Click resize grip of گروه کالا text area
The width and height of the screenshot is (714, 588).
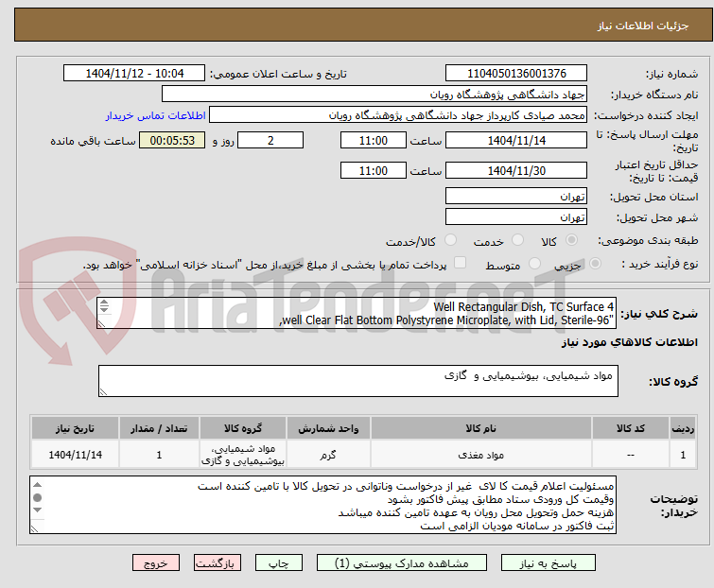(x=103, y=392)
